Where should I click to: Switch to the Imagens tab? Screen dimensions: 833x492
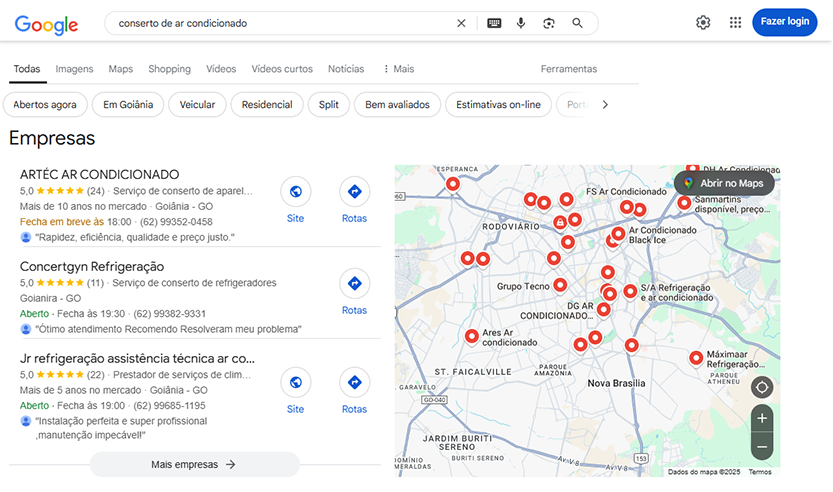tap(74, 69)
